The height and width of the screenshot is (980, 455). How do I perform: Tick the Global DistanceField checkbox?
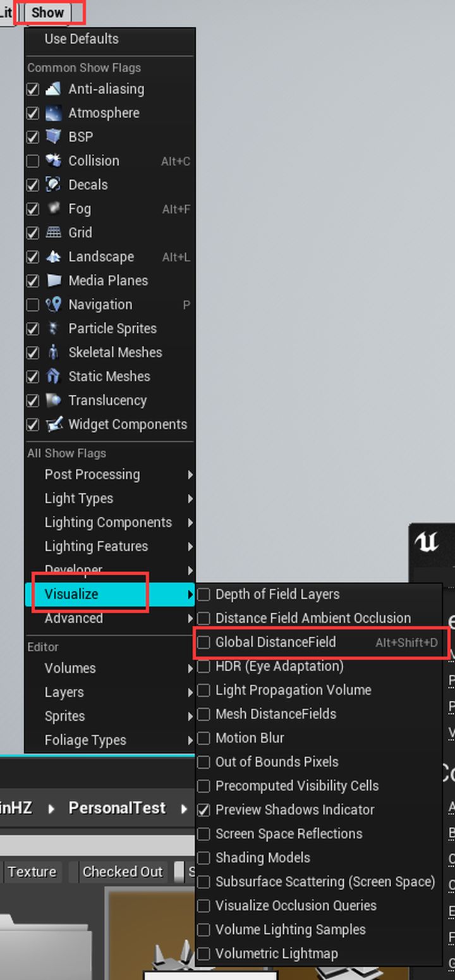203,642
